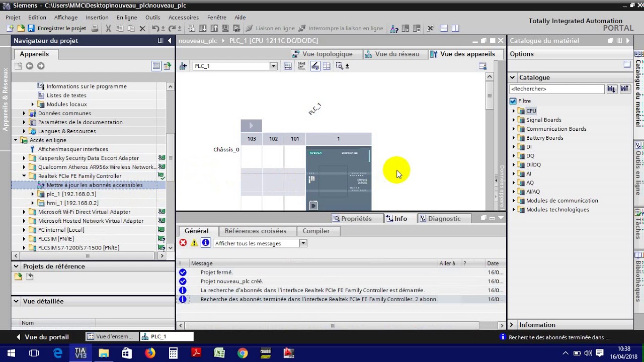
Task: Collapse the Realtek PCIe FE Family Controller node
Action: point(24,176)
